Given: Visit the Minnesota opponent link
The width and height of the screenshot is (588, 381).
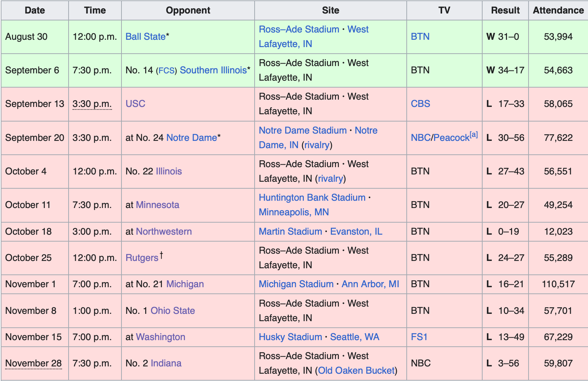Looking at the screenshot, I should click(x=158, y=205).
